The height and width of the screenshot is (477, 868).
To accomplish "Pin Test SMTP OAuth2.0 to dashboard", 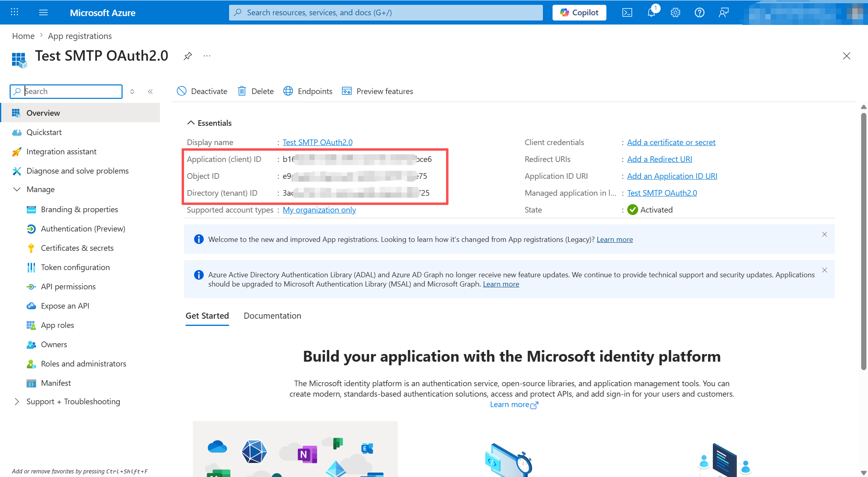I will (x=188, y=56).
